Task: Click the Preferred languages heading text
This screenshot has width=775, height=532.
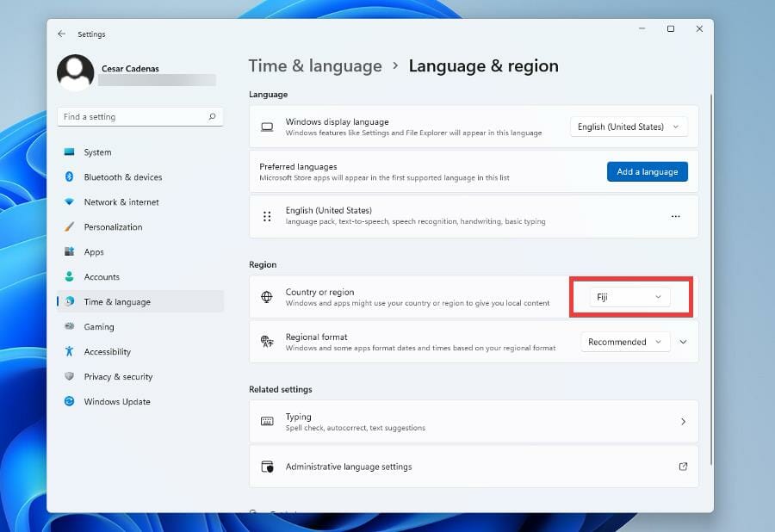Action: [x=298, y=167]
